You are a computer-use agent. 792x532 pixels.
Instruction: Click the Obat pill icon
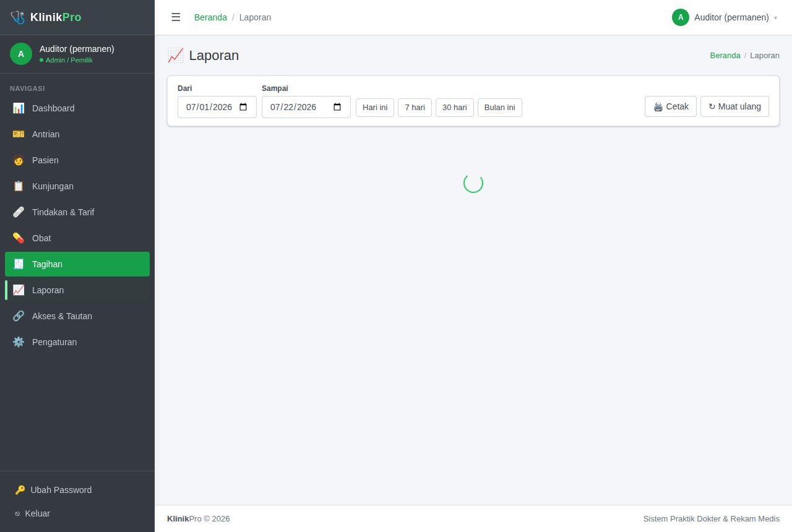pos(19,238)
